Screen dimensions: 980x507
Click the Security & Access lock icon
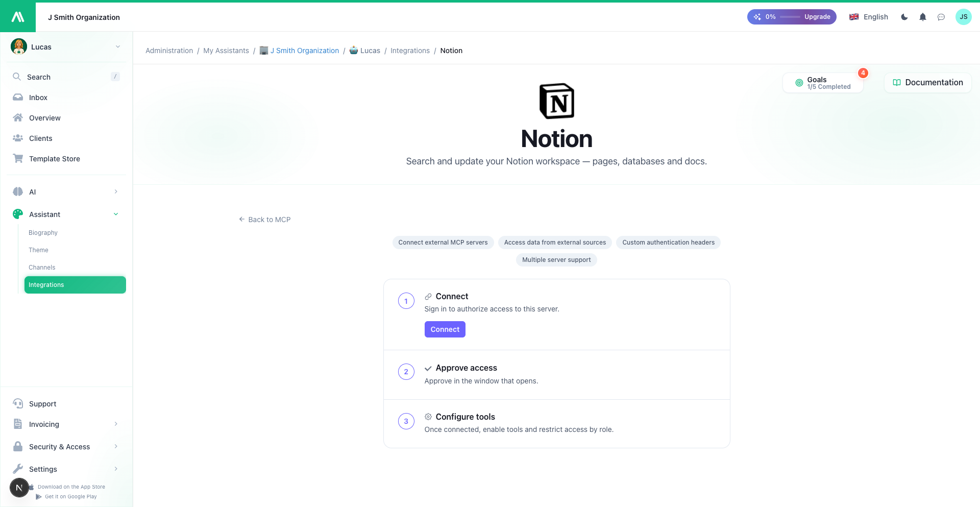[18, 446]
